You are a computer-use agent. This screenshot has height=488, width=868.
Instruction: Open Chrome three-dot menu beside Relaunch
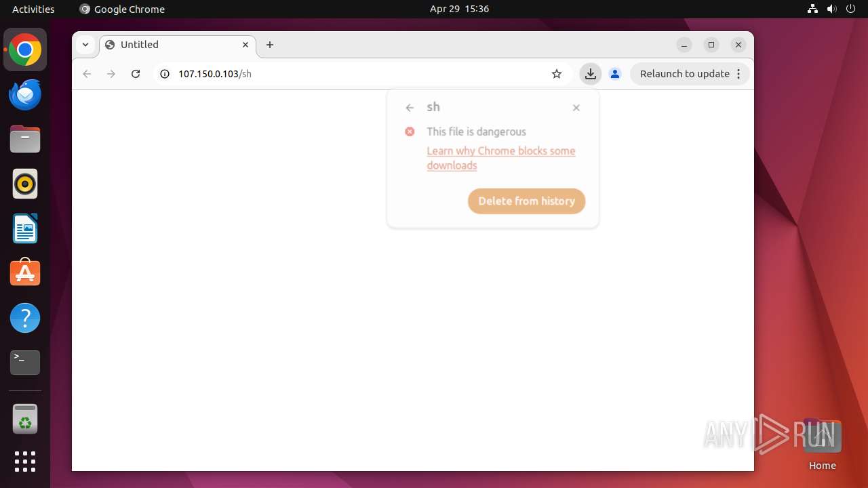pos(739,74)
